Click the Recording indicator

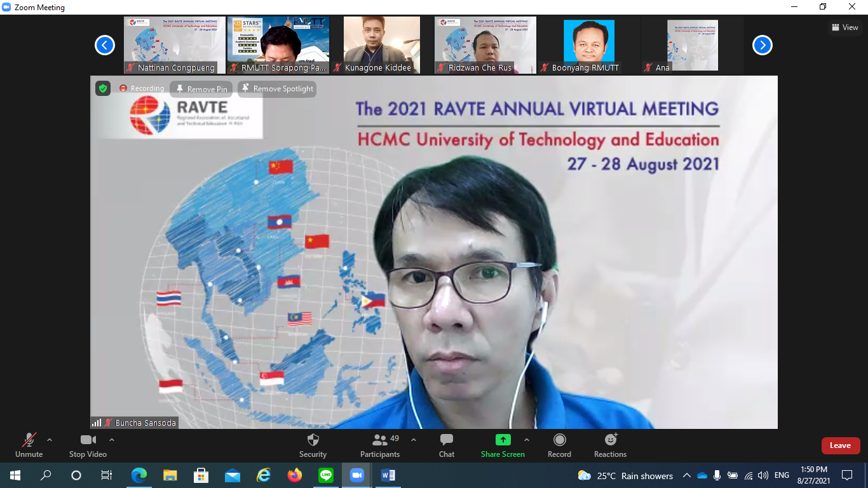point(142,88)
